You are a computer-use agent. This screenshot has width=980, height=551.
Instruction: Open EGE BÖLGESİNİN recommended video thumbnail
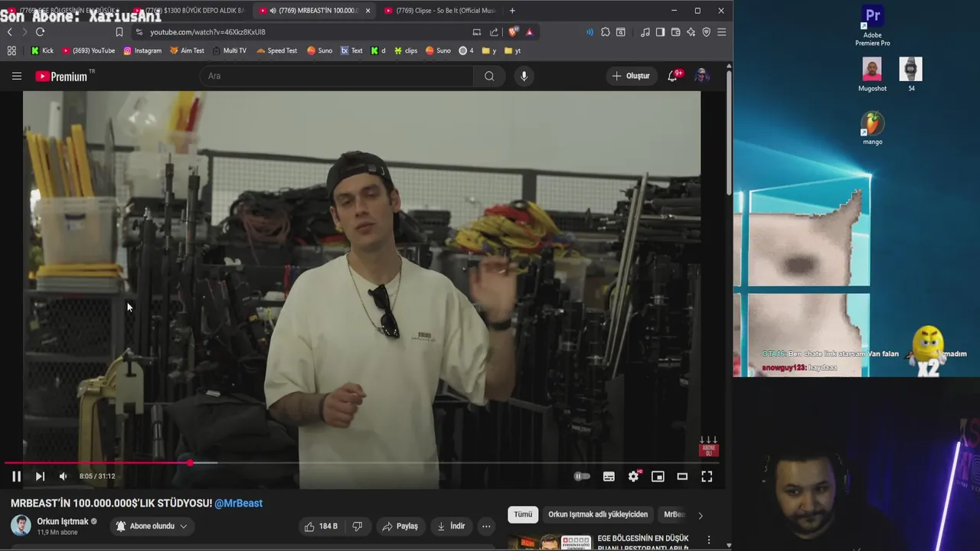550,543
